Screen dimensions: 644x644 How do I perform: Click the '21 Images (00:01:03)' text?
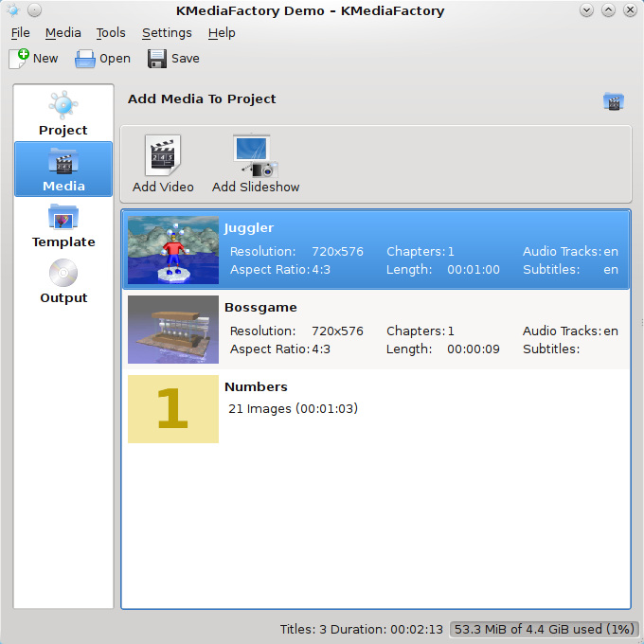(294, 409)
